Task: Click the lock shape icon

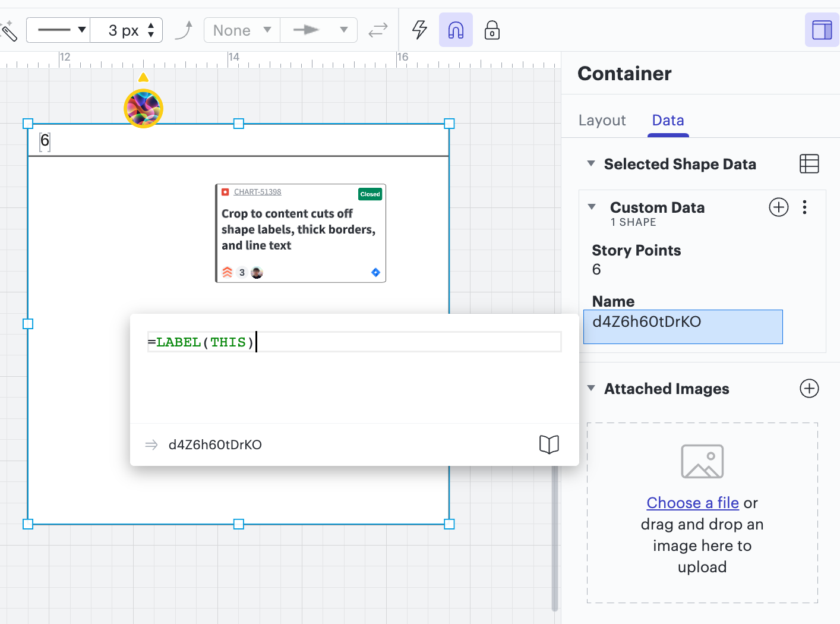Action: pyautogui.click(x=492, y=30)
